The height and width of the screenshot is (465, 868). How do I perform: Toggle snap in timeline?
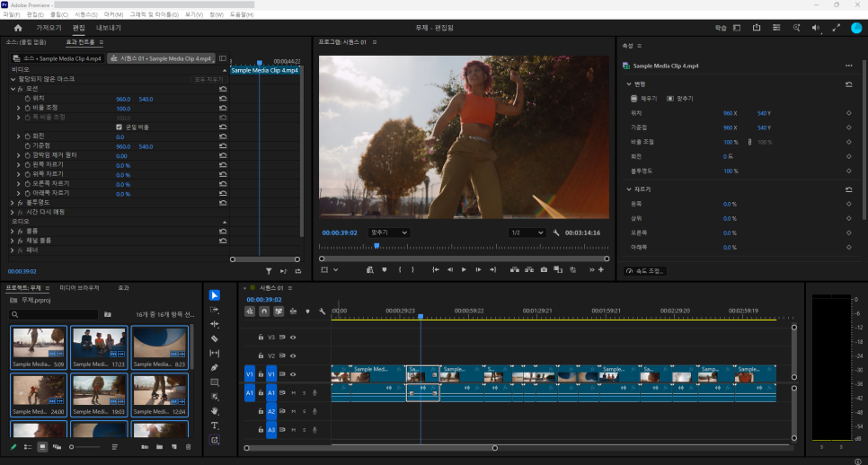[264, 311]
